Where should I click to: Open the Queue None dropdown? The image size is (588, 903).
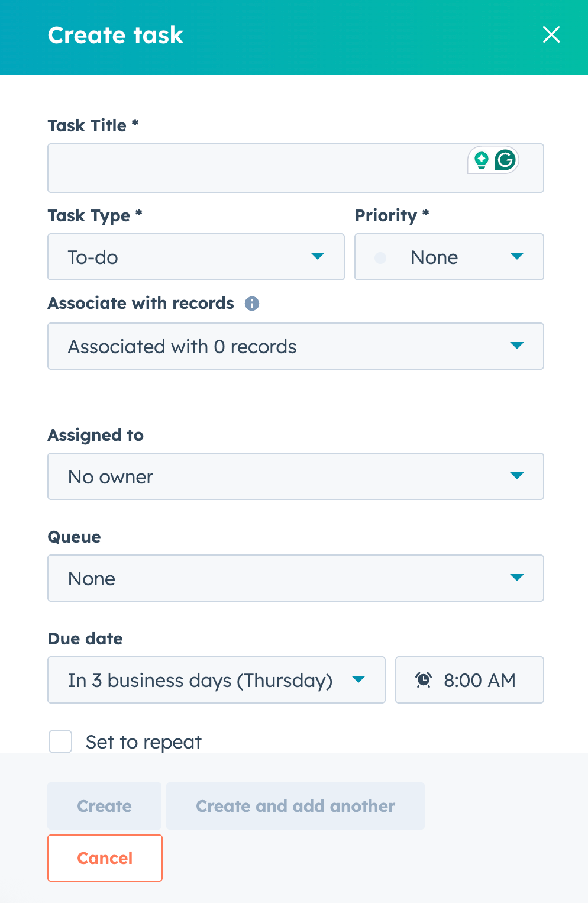coord(295,578)
